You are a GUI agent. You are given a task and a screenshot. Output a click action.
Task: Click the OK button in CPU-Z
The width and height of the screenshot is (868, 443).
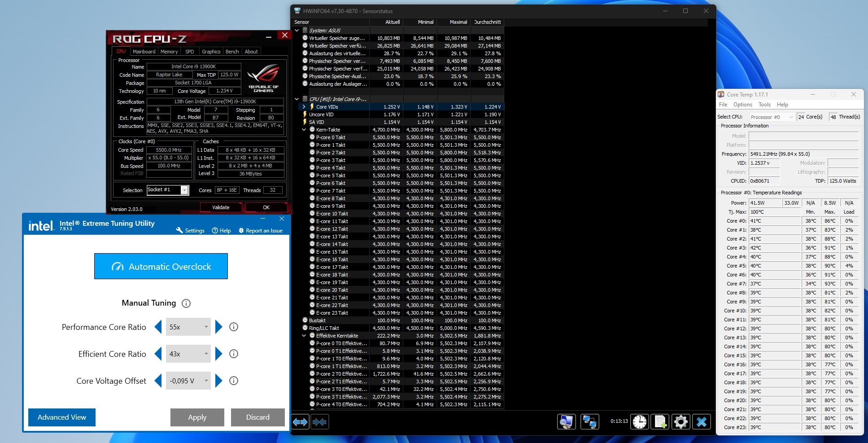point(266,207)
